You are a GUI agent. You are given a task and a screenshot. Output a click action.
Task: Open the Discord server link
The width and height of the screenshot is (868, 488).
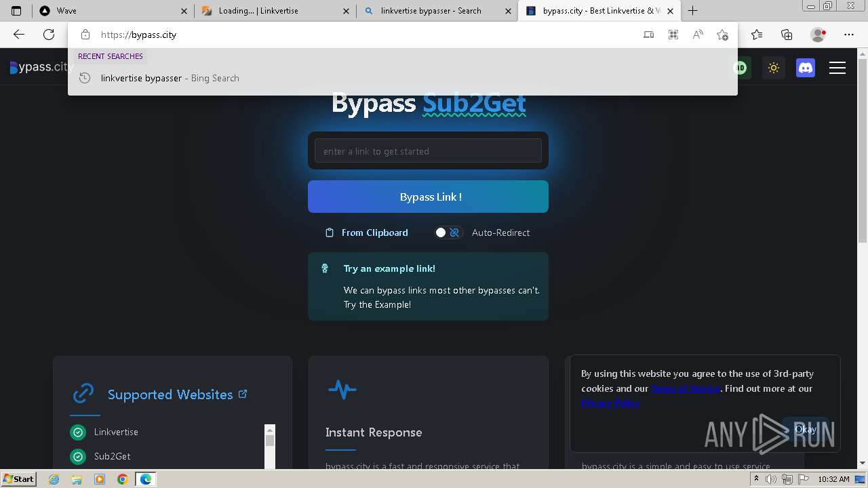pos(806,68)
